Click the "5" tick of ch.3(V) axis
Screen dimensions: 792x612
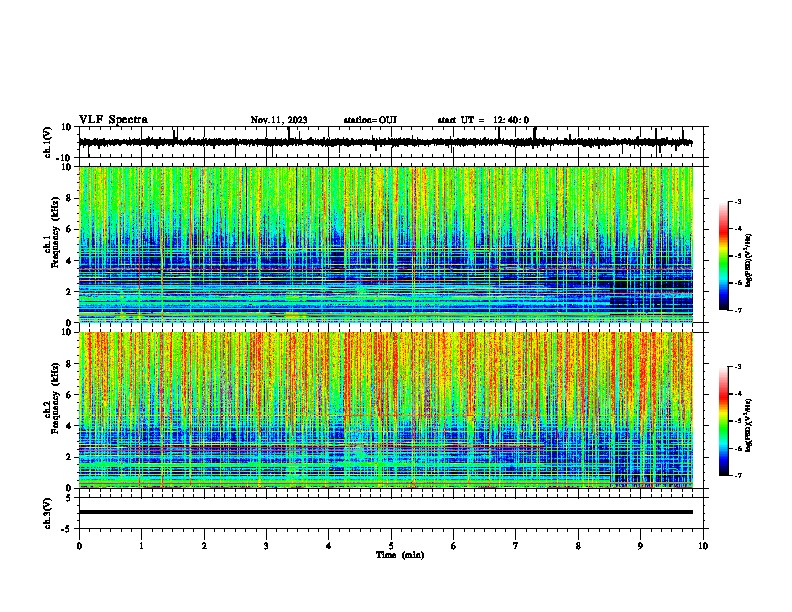click(69, 498)
